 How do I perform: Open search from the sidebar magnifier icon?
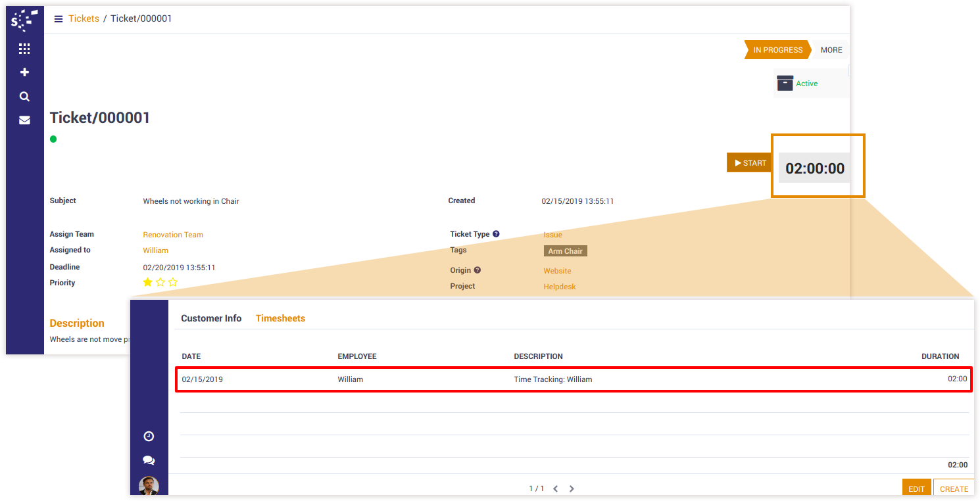(24, 97)
